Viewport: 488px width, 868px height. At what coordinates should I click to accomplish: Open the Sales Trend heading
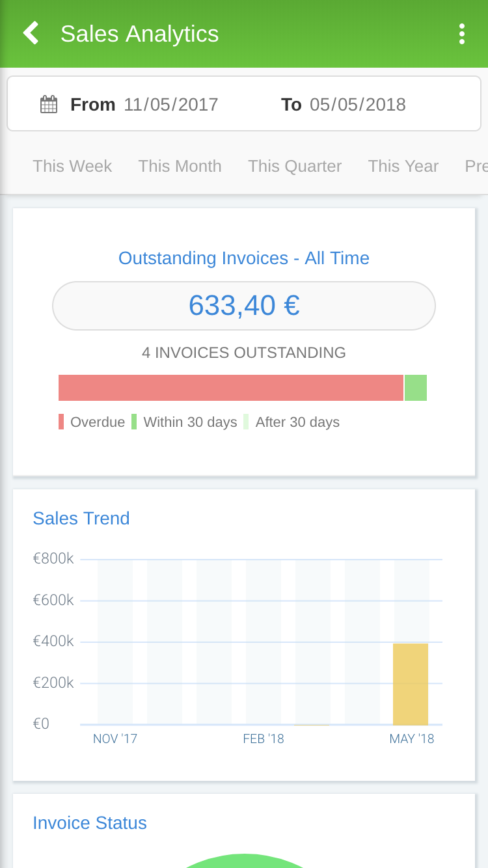pos(81,519)
